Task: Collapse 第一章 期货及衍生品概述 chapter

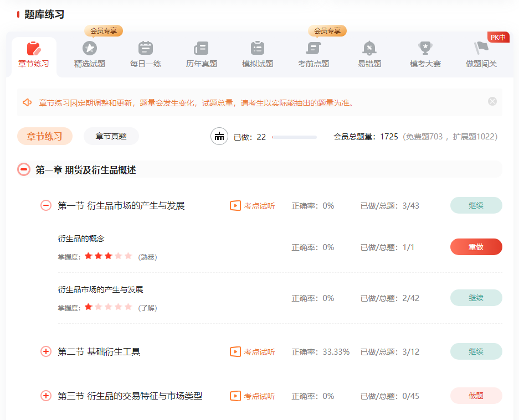Action: (23, 169)
